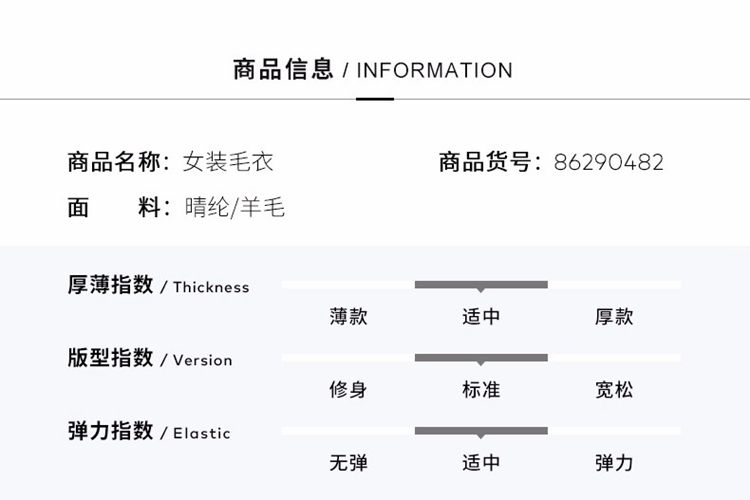This screenshot has width=750, height=500.
Task: Choose the 薄款 thickness option
Action: point(349,317)
